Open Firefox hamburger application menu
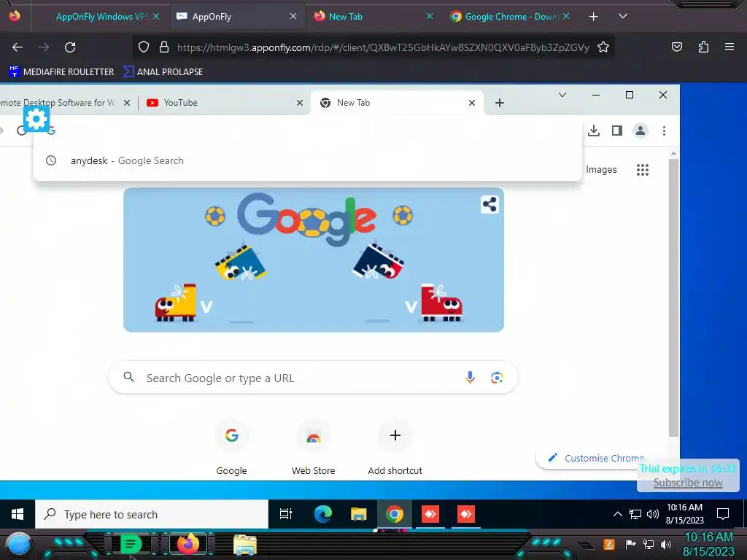Image resolution: width=747 pixels, height=560 pixels. pos(729,47)
